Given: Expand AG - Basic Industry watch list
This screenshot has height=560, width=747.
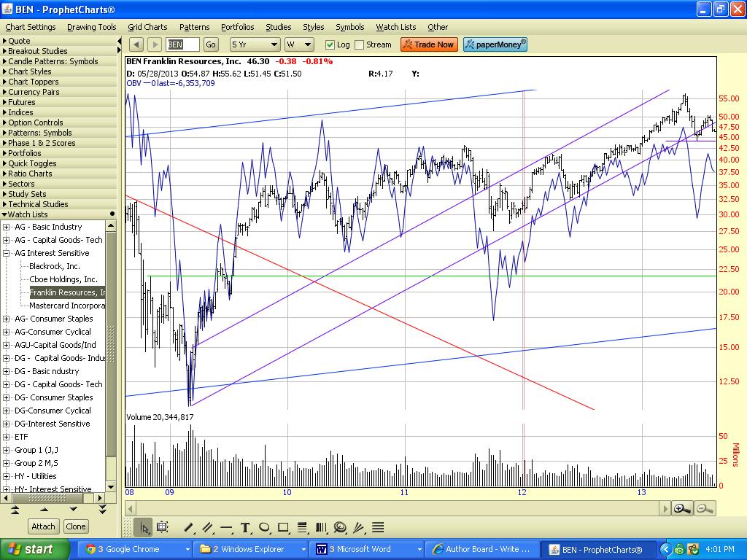Looking at the screenshot, I should 6,227.
